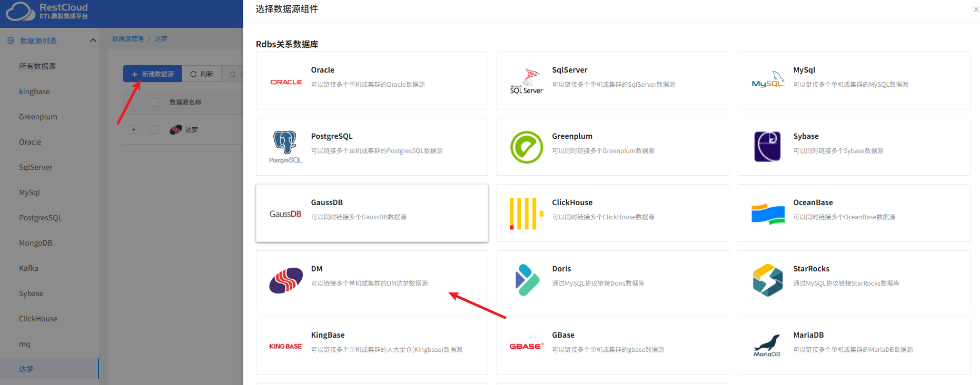Image resolution: width=980 pixels, height=385 pixels.
Task: Click the yellow ClickHouse bars logo
Action: [x=527, y=213]
